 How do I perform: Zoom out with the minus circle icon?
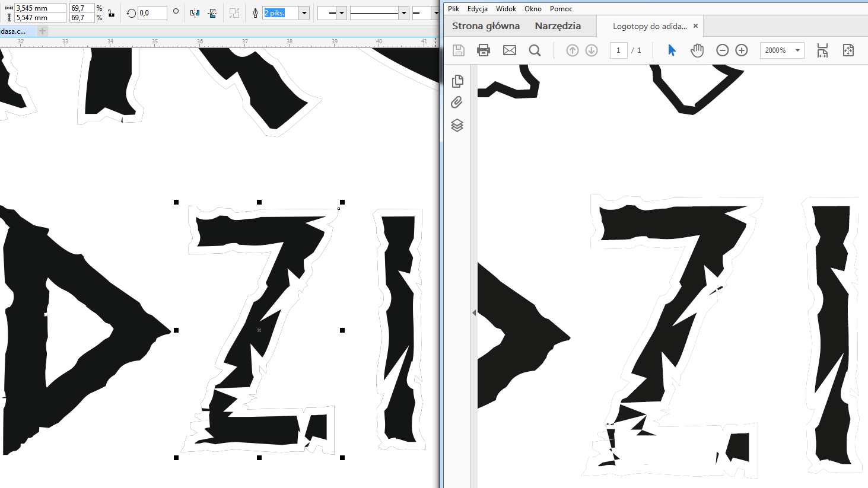[722, 50]
